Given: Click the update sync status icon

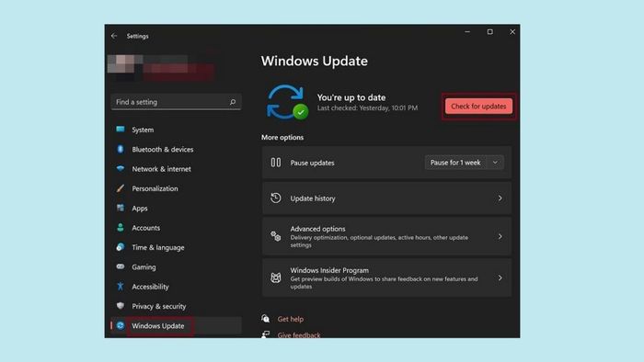Looking at the screenshot, I should (287, 102).
